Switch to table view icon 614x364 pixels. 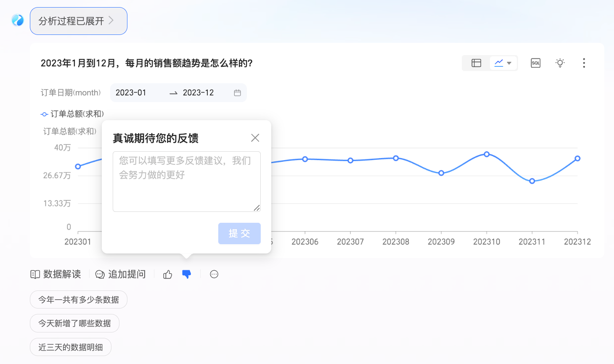pyautogui.click(x=476, y=63)
